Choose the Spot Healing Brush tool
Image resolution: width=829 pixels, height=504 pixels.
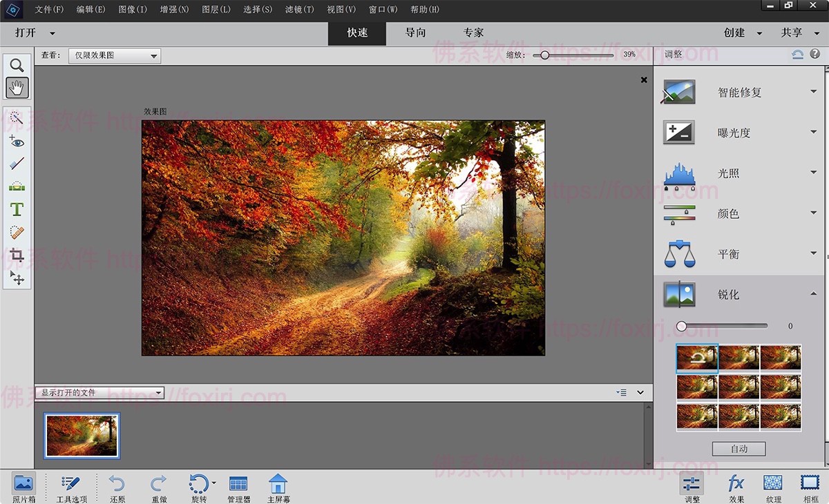17,232
